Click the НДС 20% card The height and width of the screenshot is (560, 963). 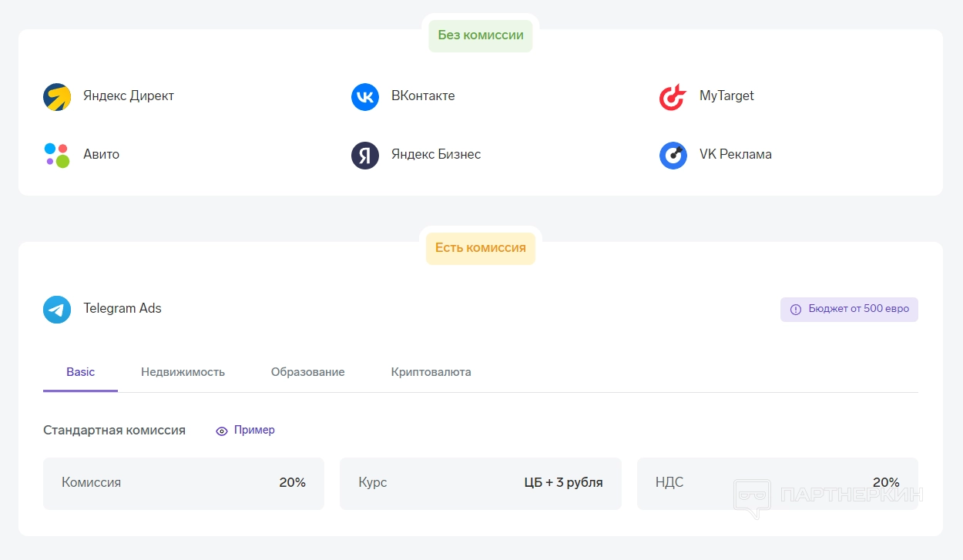pyautogui.click(x=777, y=483)
